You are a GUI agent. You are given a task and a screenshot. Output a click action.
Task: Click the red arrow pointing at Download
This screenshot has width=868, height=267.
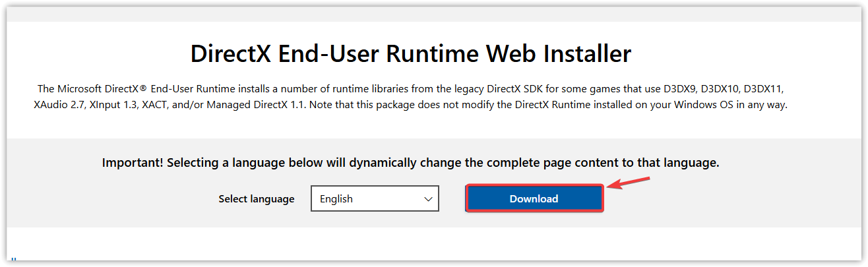pyautogui.click(x=629, y=183)
